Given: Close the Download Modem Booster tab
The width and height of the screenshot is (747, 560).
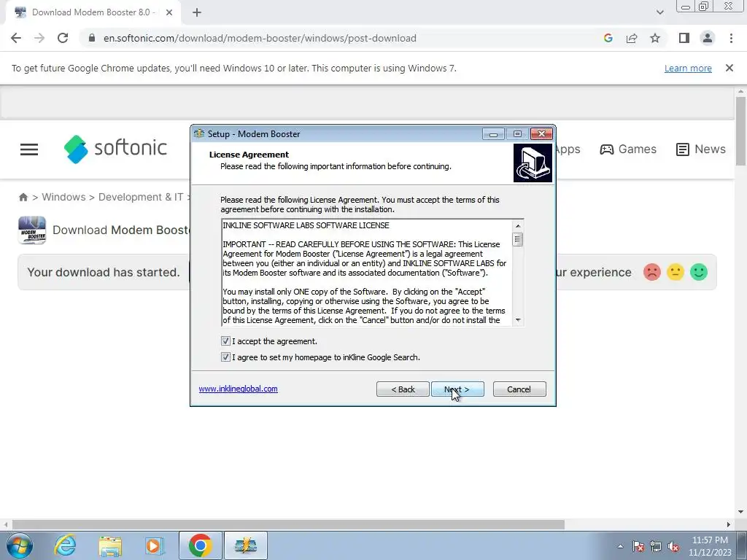Looking at the screenshot, I should coord(169,12).
